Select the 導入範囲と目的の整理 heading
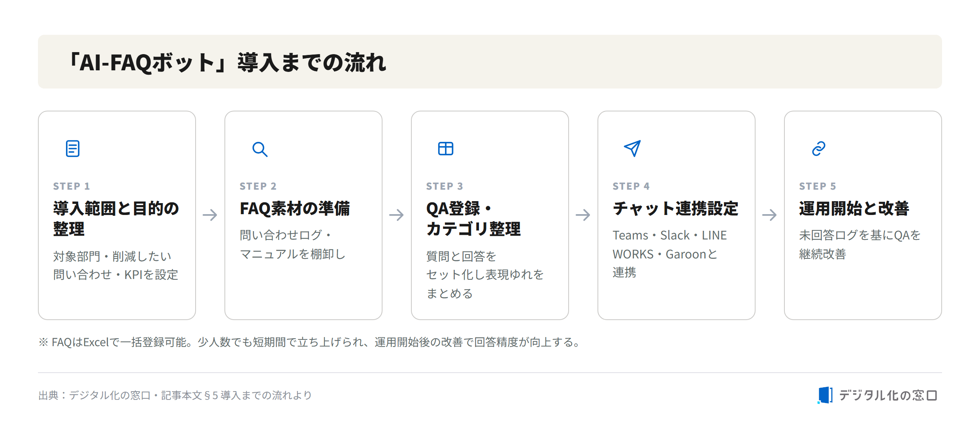 click(x=116, y=219)
